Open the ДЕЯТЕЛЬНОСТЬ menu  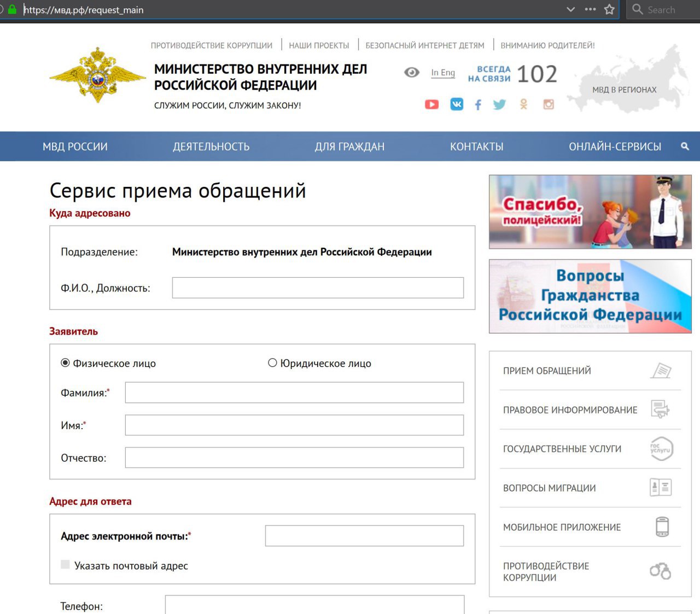click(211, 147)
